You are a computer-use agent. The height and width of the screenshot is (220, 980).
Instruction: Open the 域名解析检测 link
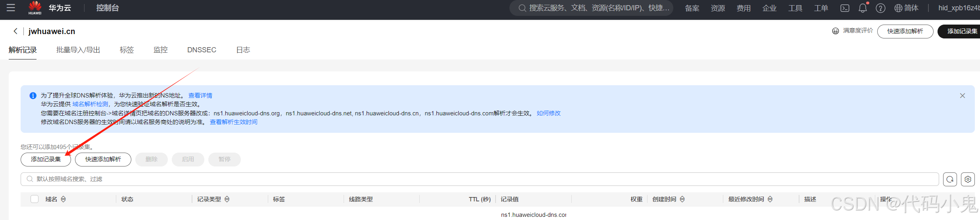point(90,104)
